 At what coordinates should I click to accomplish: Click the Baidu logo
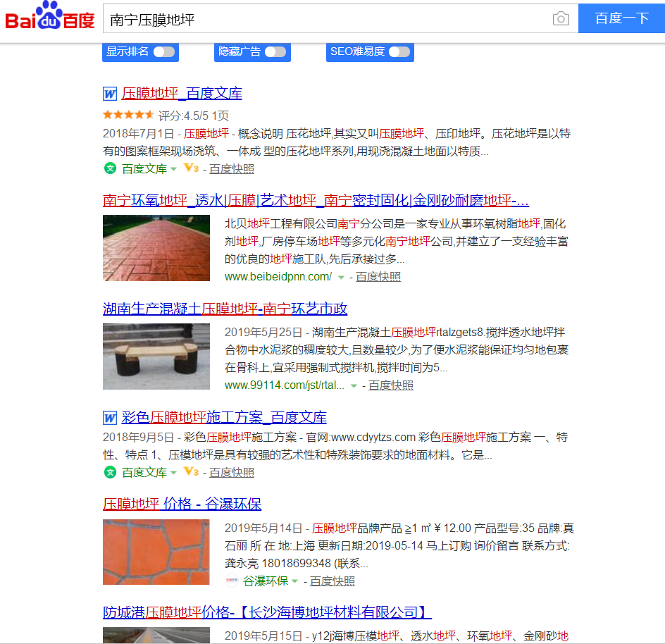pos(50,16)
